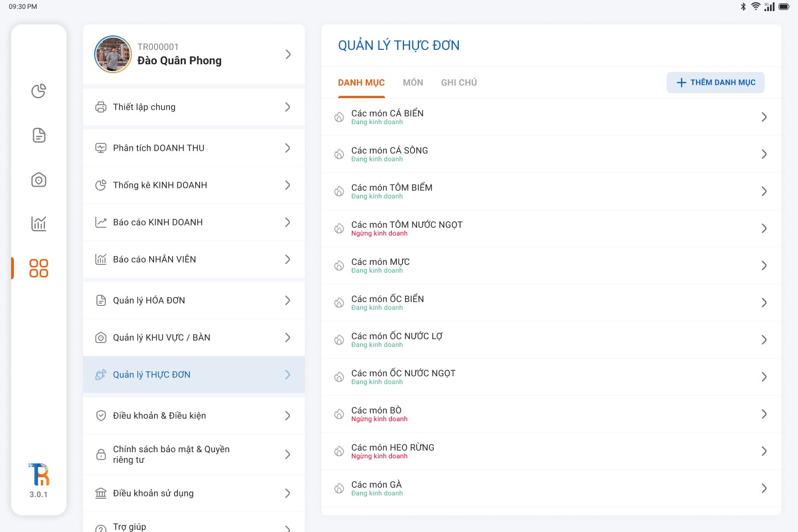Click the flame icon of Các món MỰC
798x532 pixels.
click(x=339, y=265)
